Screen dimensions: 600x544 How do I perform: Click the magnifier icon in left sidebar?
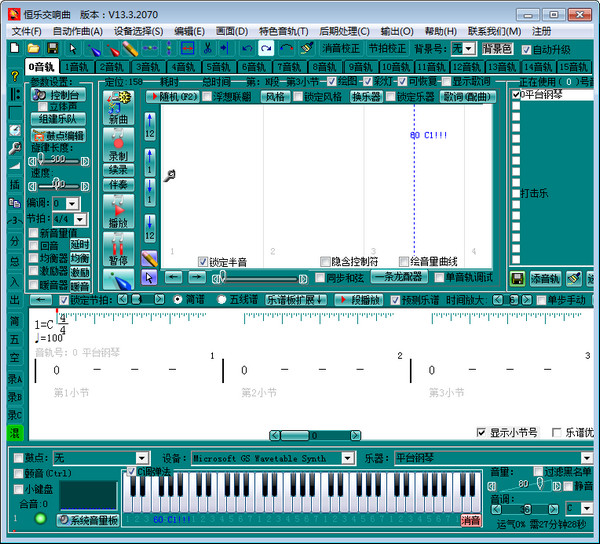pos(14,148)
